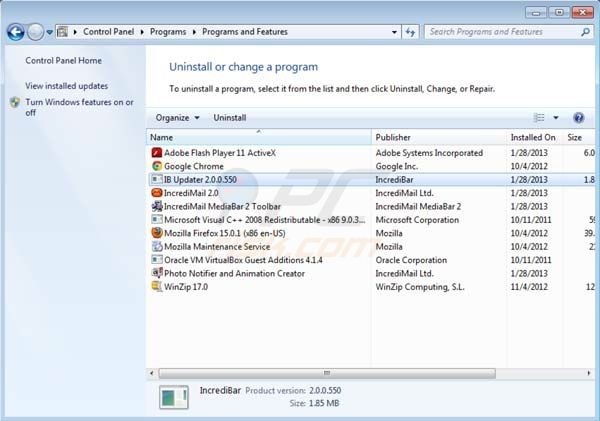Click the search magnifier icon
The width and height of the screenshot is (600, 421).
click(x=585, y=32)
